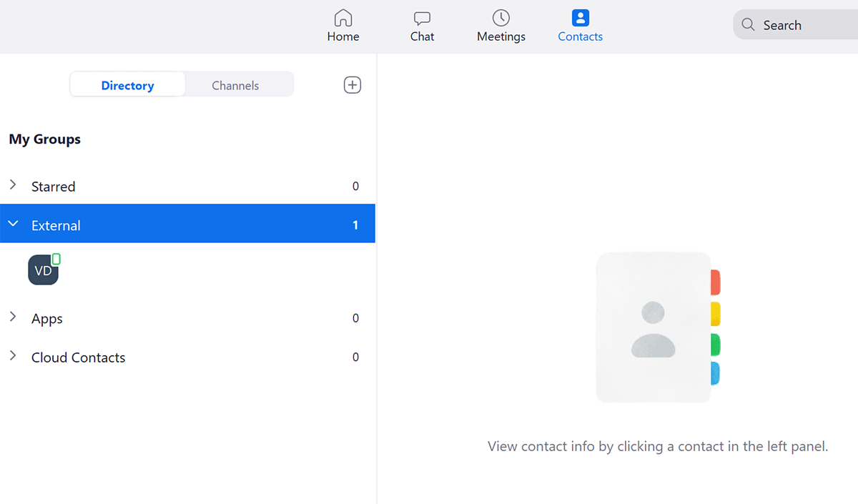This screenshot has height=504, width=858.
Task: Select the External group label
Action: pyautogui.click(x=56, y=225)
